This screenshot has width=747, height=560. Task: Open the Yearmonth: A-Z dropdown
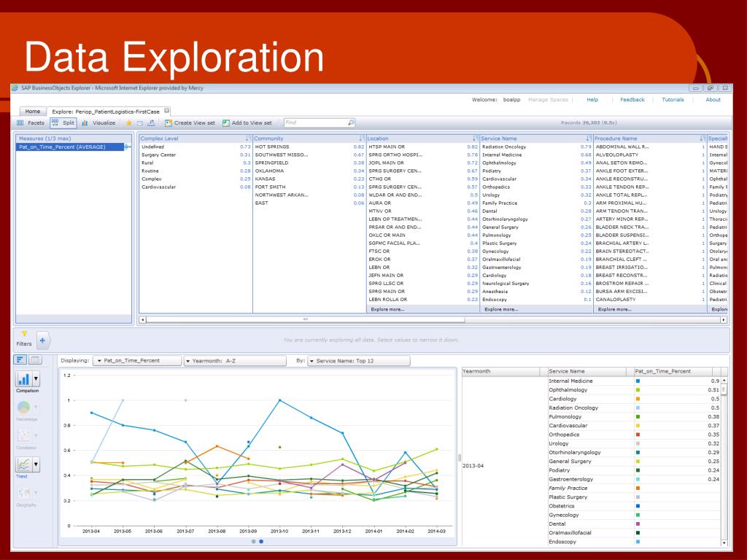coord(235,361)
